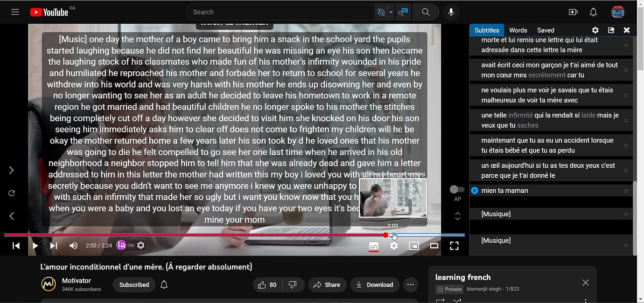
Task: Open the hamburger guide menu
Action: (15, 12)
